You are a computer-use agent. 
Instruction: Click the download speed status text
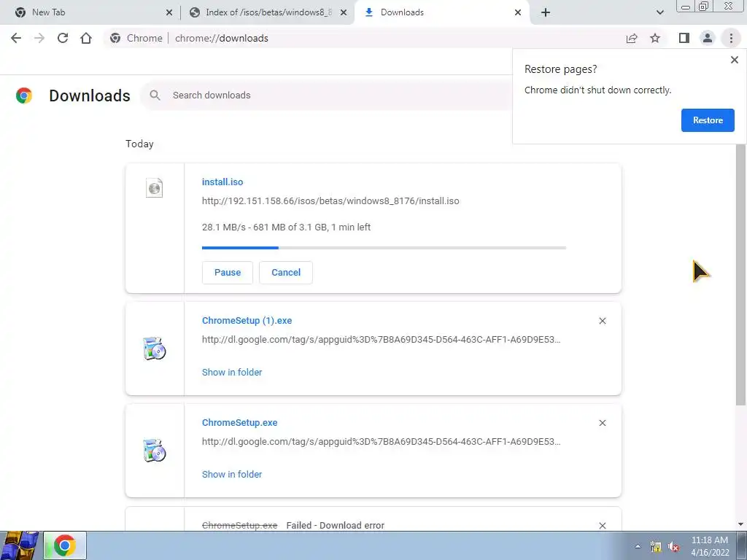(286, 227)
